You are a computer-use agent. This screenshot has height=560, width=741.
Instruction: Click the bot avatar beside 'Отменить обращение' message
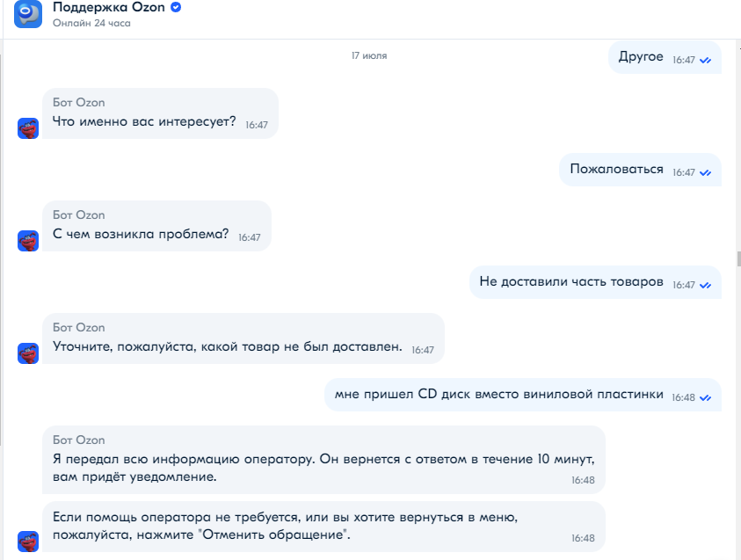(x=28, y=541)
